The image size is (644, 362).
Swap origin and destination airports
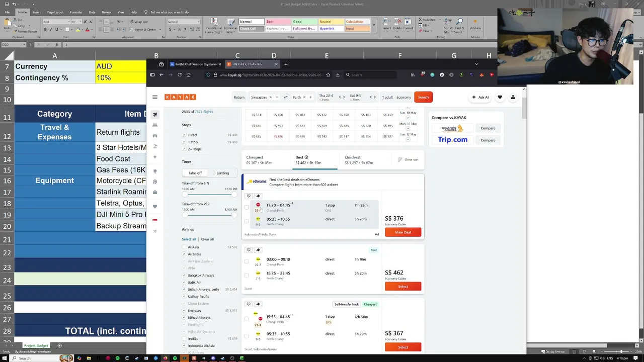click(x=285, y=97)
